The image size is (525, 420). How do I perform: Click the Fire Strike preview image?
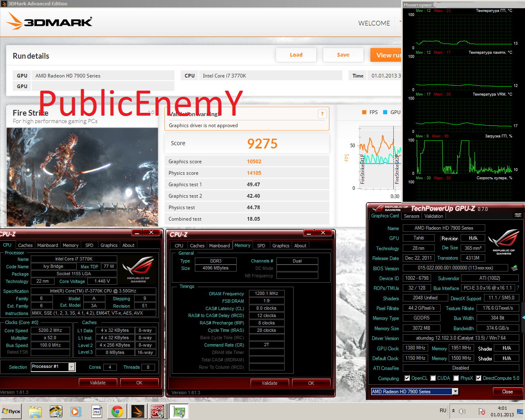(82, 176)
